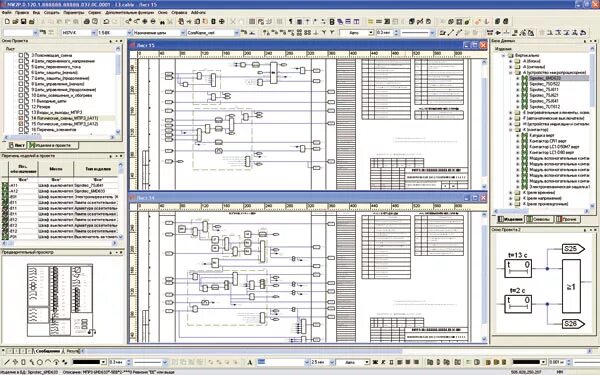Viewport: 600px width, 375px height.
Task: Open the CoreName_net dropdown
Action: coord(236,33)
